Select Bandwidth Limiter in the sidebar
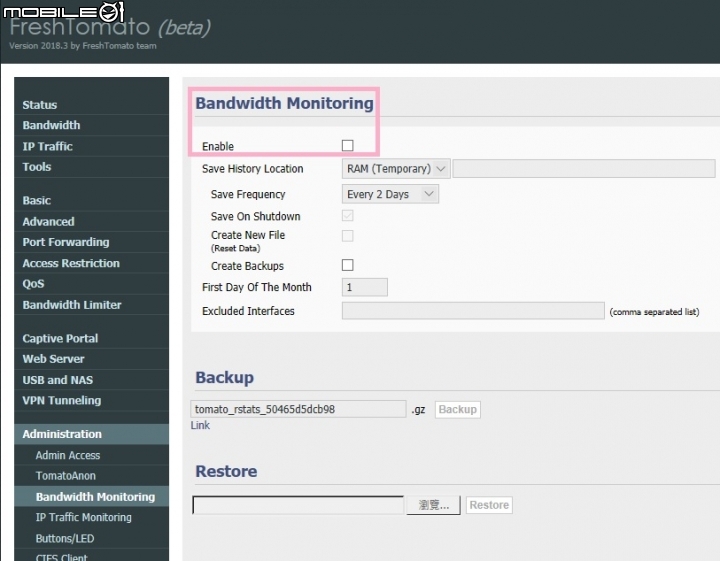This screenshot has height=561, width=720. pos(91,305)
